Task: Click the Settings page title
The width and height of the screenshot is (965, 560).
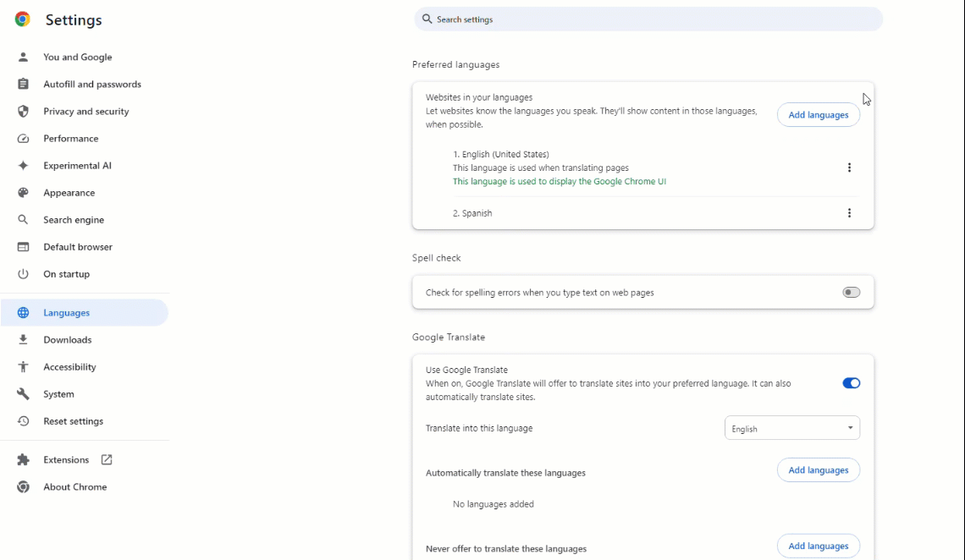Action: click(74, 19)
